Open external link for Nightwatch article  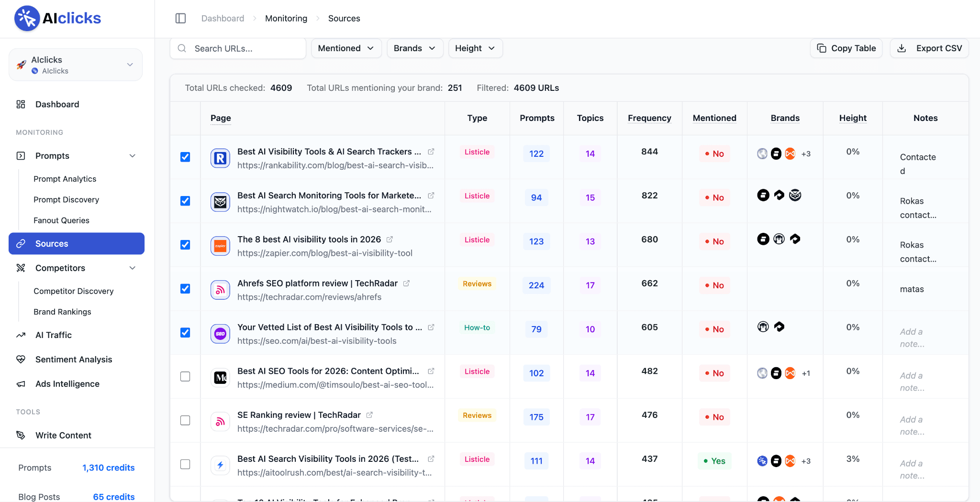tap(431, 196)
